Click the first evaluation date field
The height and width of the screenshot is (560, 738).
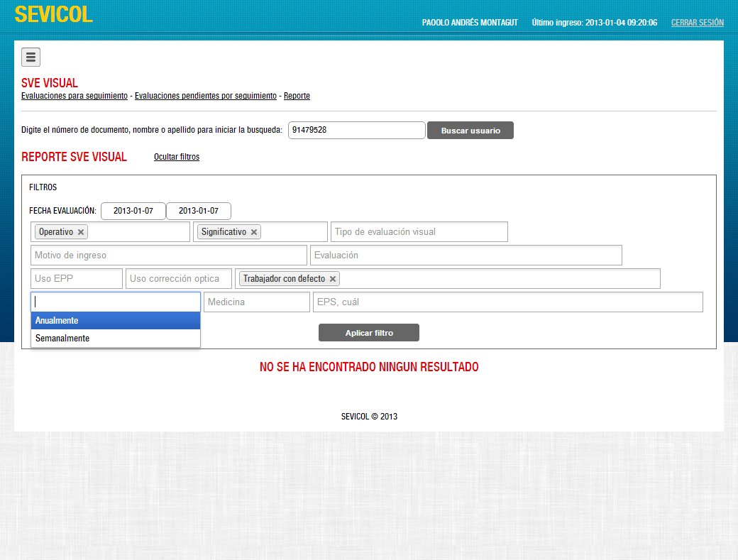133,211
